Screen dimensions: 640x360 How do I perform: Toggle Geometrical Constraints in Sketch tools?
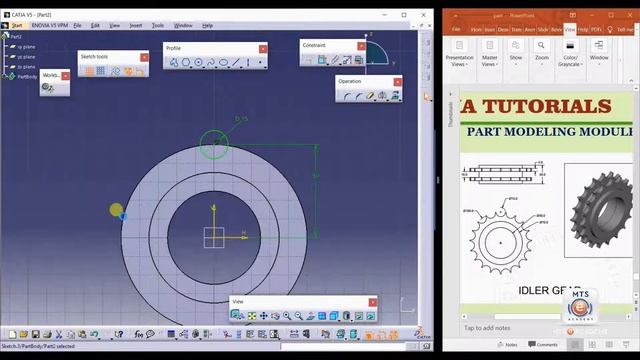(128, 71)
